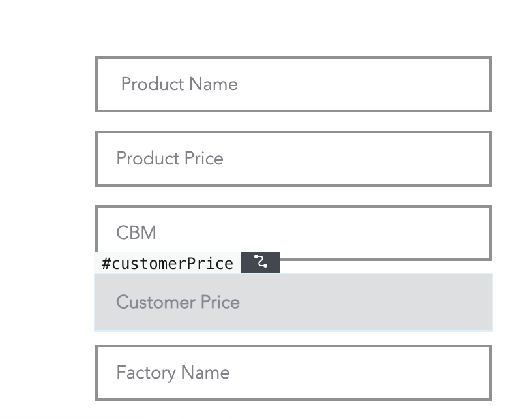The width and height of the screenshot is (532, 419).
Task: Click the squiggly connector icon on the selection label
Action: tap(261, 262)
